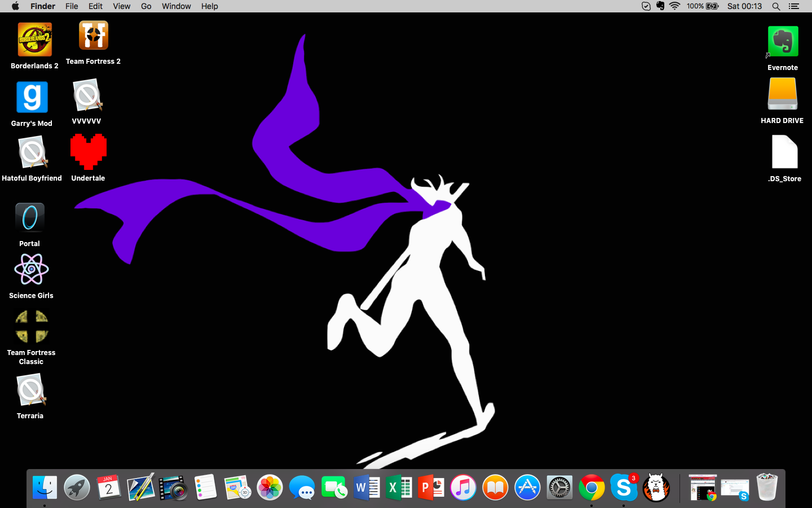
Task: Click the checkmark clock menu bar icon
Action: pos(646,6)
